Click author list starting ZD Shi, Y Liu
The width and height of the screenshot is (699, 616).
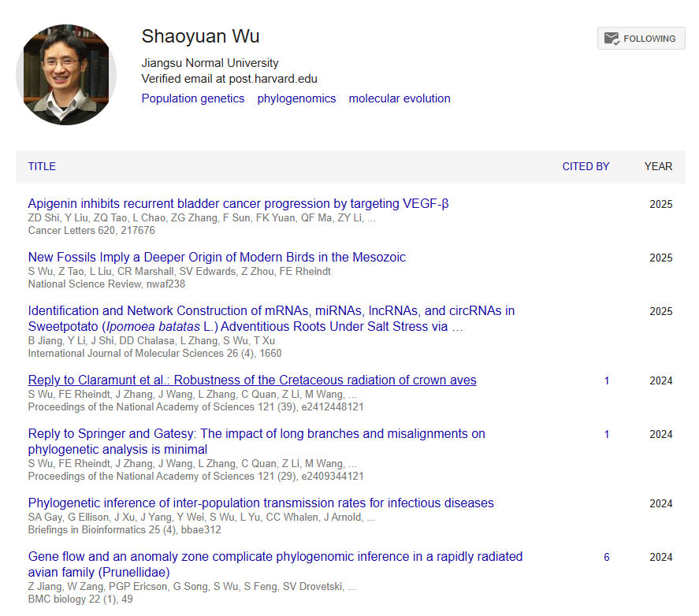[202, 218]
